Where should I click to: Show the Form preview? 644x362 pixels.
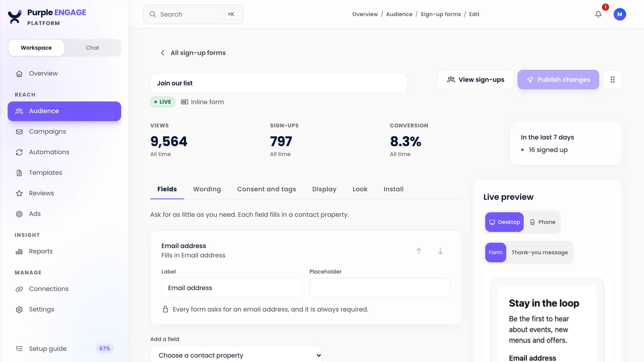click(x=496, y=252)
